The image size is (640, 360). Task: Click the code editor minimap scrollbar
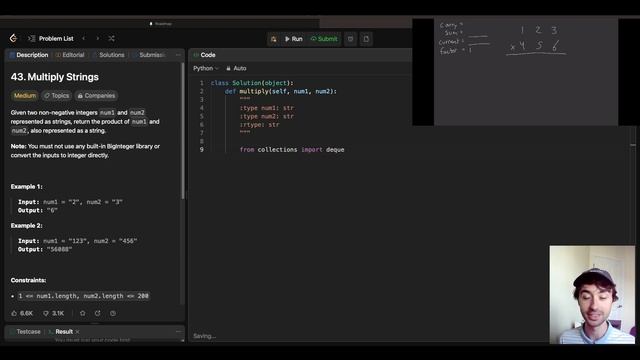[633, 144]
